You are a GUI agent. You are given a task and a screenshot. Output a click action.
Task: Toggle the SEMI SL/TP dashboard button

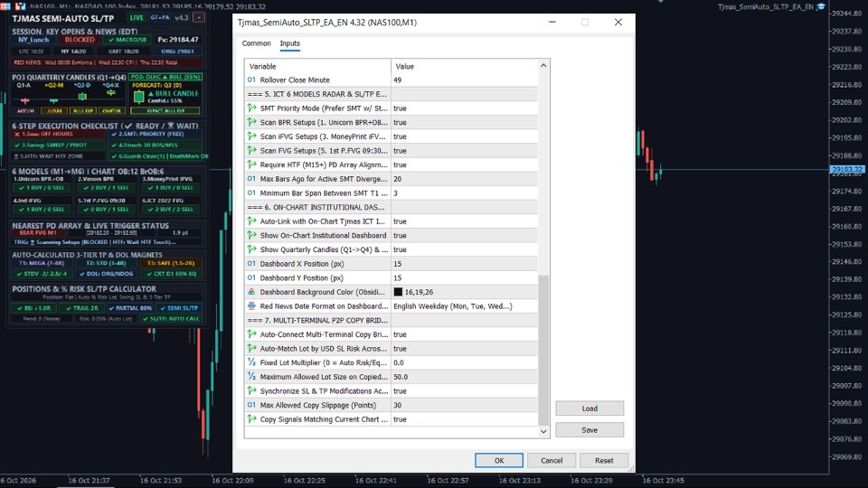point(179,308)
